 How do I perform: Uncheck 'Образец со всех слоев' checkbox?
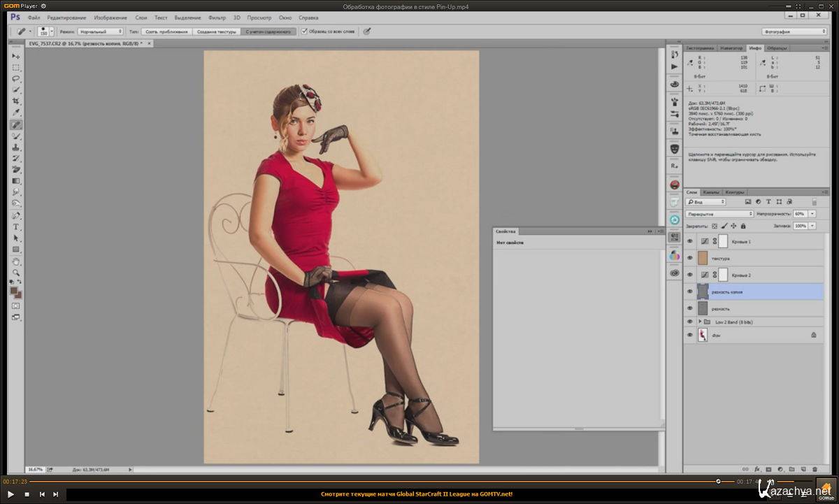[x=303, y=31]
